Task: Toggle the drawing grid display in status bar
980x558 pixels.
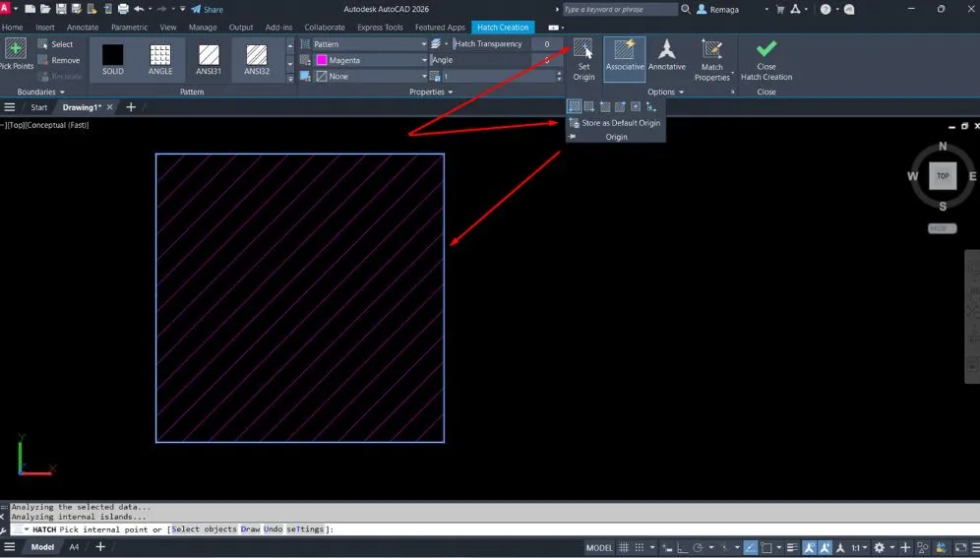Action: [x=626, y=547]
